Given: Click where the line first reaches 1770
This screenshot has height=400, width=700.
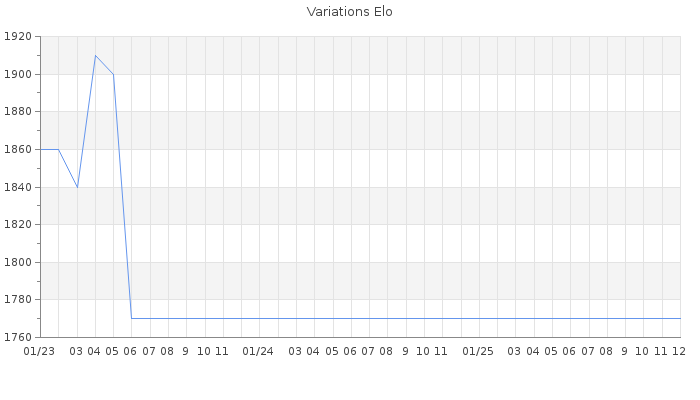Looking at the screenshot, I should (131, 318).
